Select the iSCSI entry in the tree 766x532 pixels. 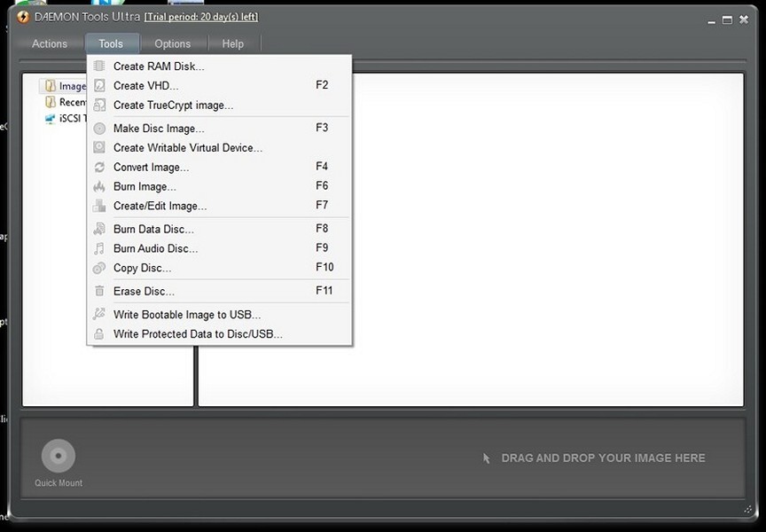coord(65,118)
